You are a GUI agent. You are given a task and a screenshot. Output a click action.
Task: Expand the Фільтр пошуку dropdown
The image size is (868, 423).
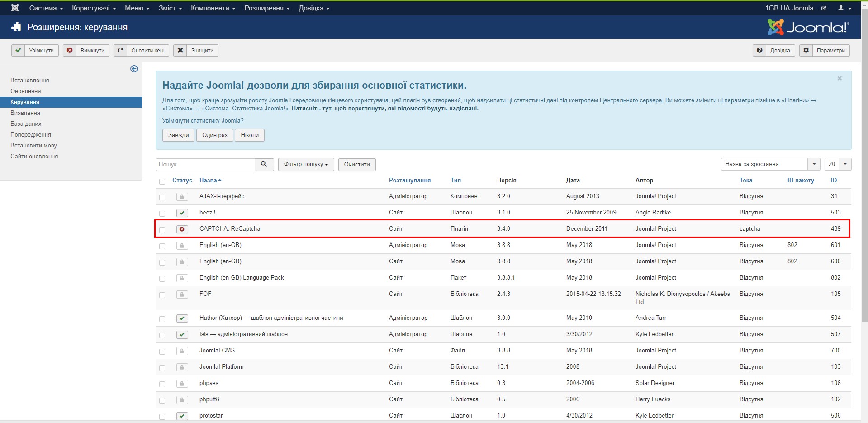(x=306, y=164)
